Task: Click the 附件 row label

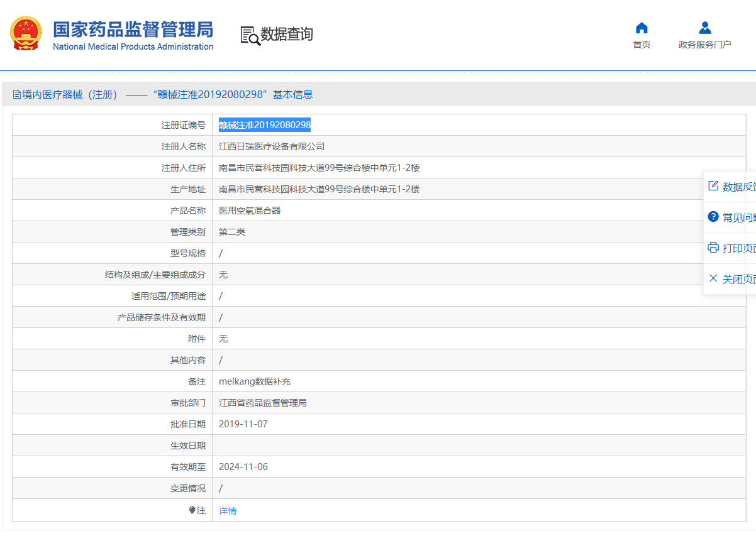Action: point(197,339)
